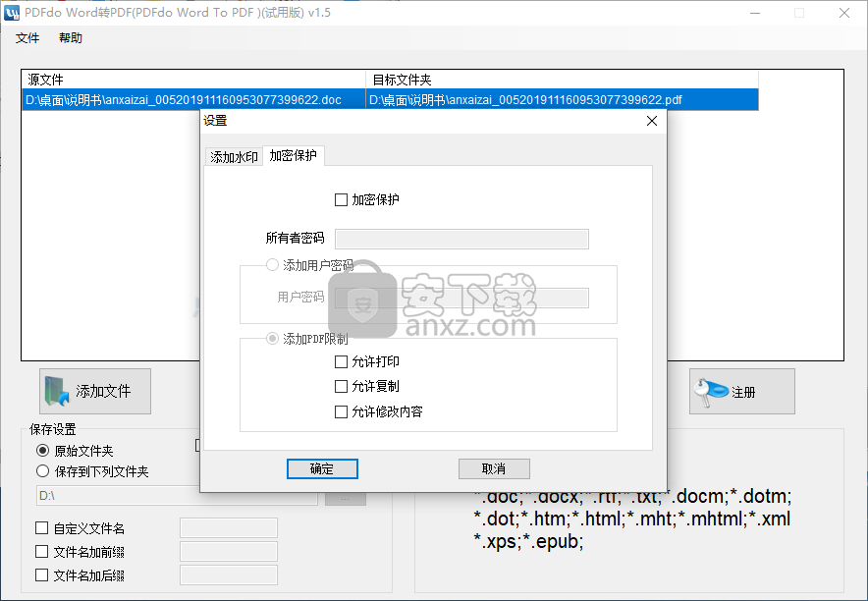Click the 源文件 column header
Image resolution: width=868 pixels, height=601 pixels.
pos(193,80)
